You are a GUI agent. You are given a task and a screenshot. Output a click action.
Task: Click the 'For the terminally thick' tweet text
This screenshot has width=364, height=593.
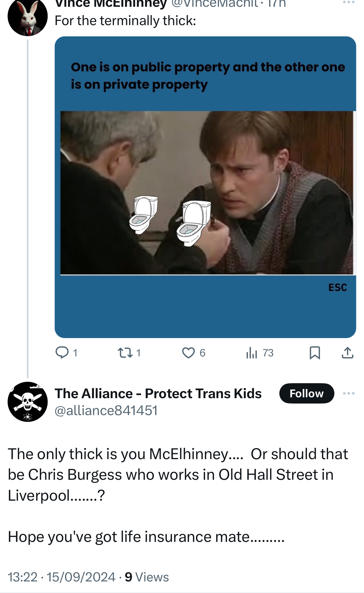pos(125,21)
